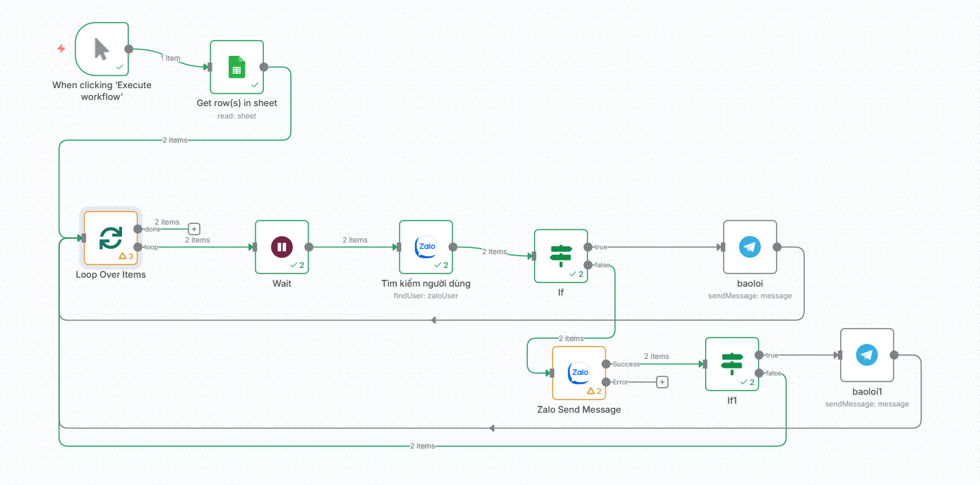Open the baoloi1 Telegram node
This screenshot has height=485, width=980.
(867, 355)
